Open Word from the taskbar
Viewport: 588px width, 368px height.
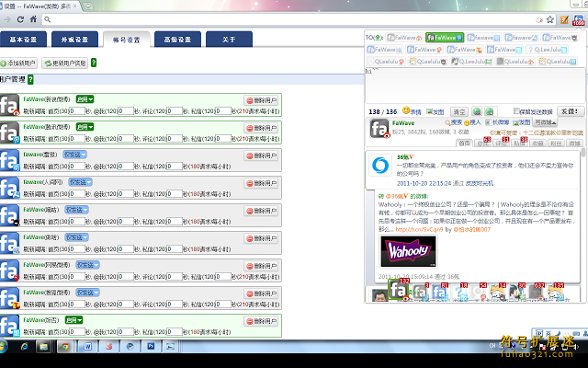(87, 346)
